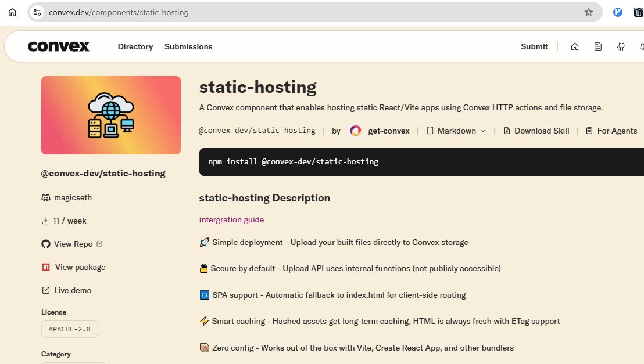Click the Discord-style icon beside magicseth
Image resolution: width=644 pixels, height=364 pixels.
click(x=45, y=198)
